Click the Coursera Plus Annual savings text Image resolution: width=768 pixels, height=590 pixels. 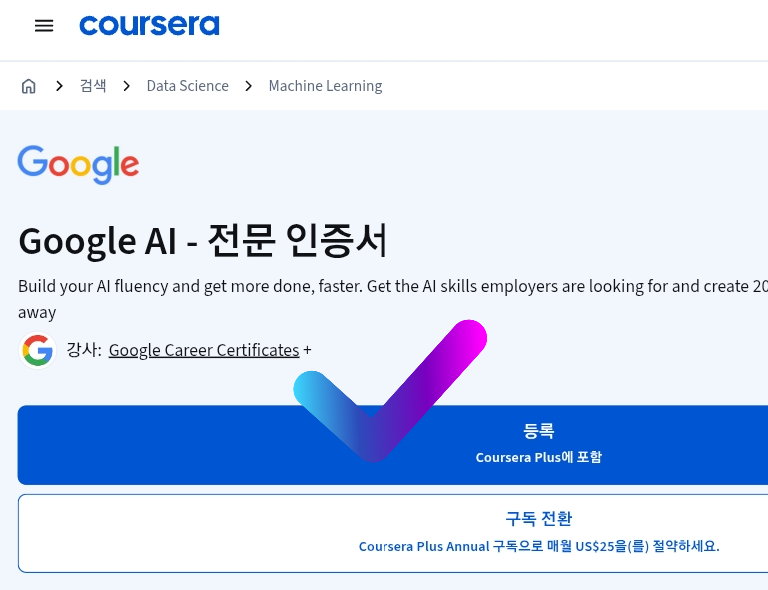coord(539,546)
